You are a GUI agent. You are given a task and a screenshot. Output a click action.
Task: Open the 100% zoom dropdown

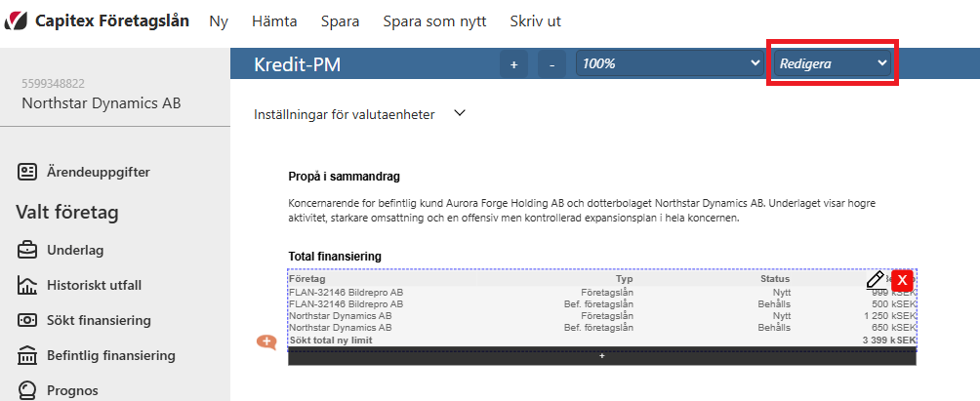click(670, 63)
